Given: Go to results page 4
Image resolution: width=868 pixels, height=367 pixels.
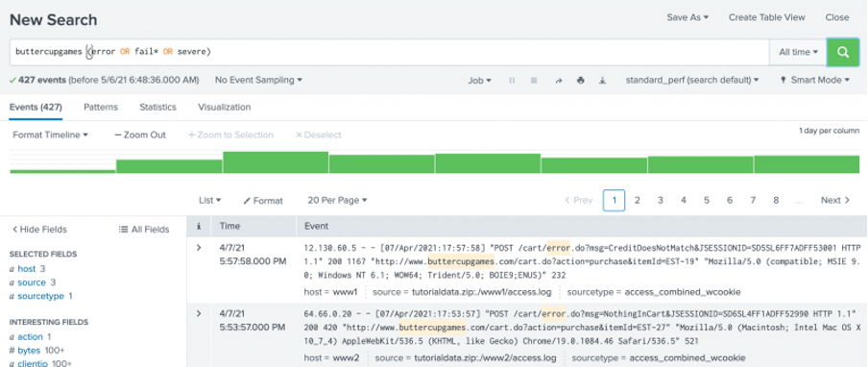Looking at the screenshot, I should click(684, 201).
